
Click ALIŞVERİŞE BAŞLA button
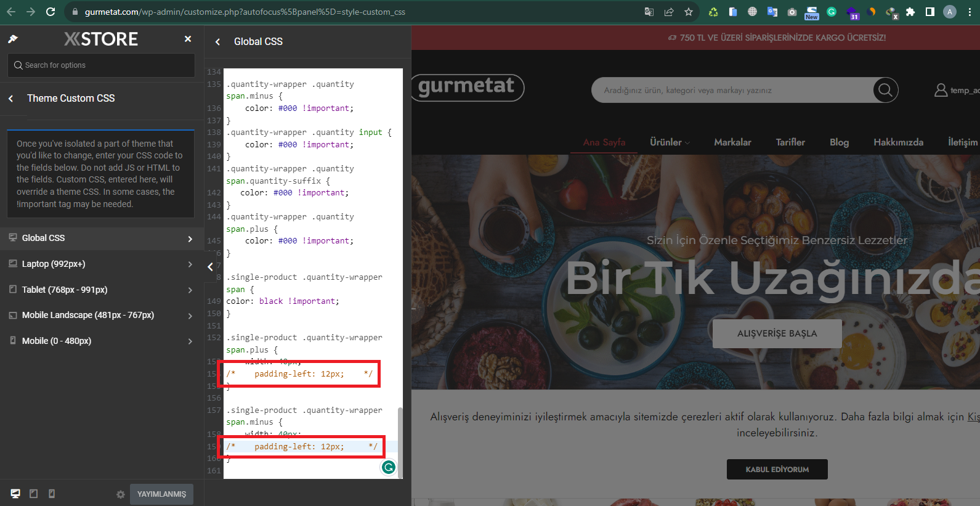point(777,333)
